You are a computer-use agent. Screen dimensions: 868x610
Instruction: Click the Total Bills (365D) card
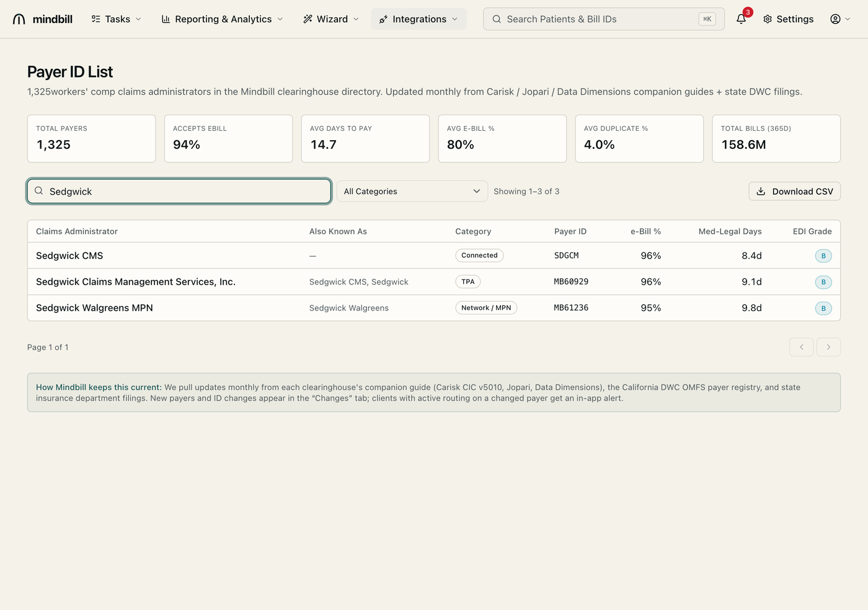point(776,138)
